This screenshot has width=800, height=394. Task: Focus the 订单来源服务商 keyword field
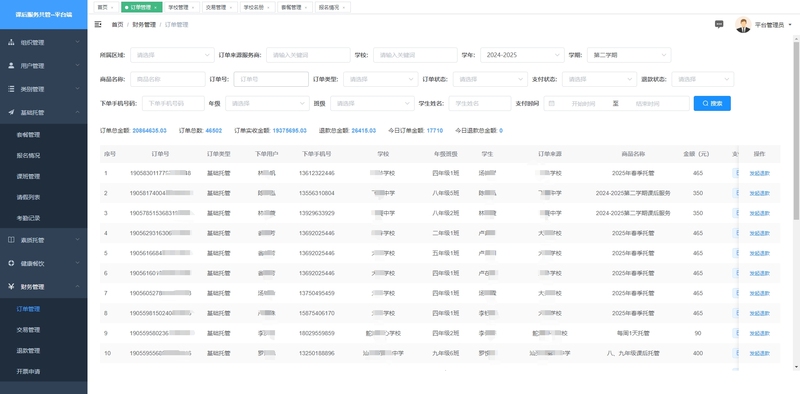(x=308, y=55)
